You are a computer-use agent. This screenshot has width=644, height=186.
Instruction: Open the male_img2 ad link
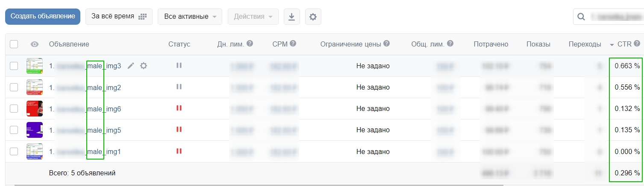[x=85, y=87]
